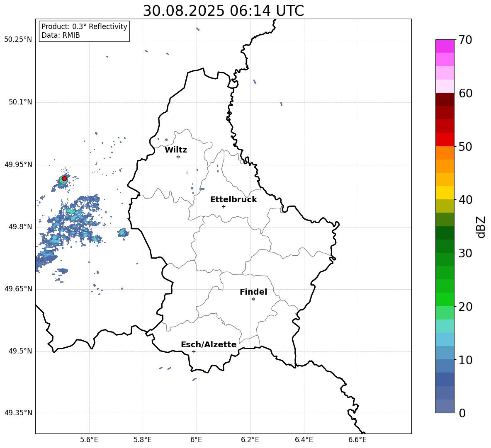
Task: Select the Esch/Alzette station label
Action: (x=209, y=345)
